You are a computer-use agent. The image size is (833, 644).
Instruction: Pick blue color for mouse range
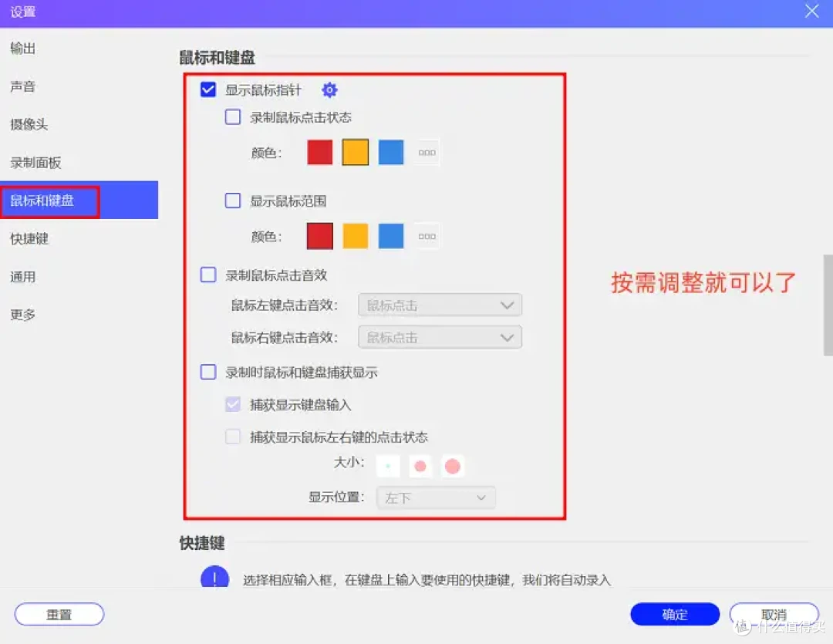point(391,236)
